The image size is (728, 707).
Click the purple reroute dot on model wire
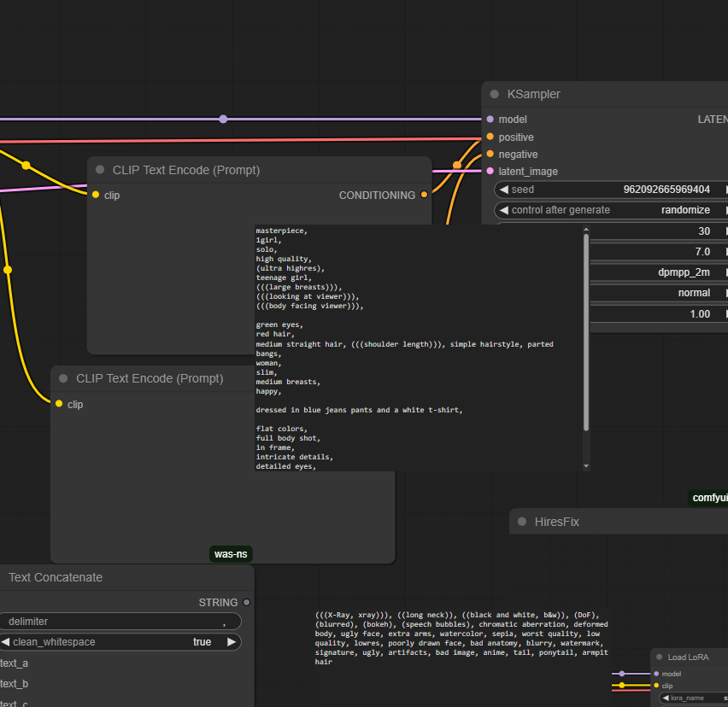tap(223, 120)
